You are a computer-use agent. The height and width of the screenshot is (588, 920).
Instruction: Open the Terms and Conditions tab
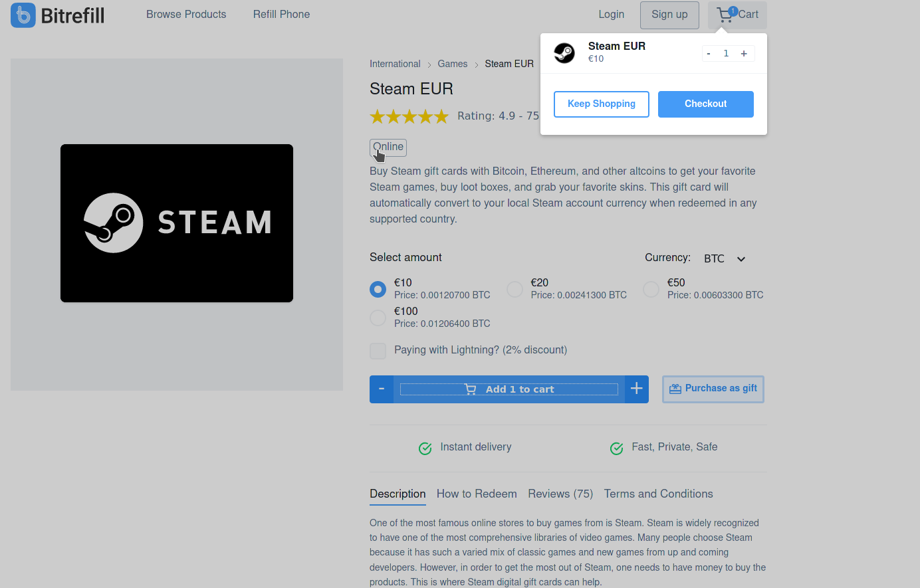(x=658, y=494)
